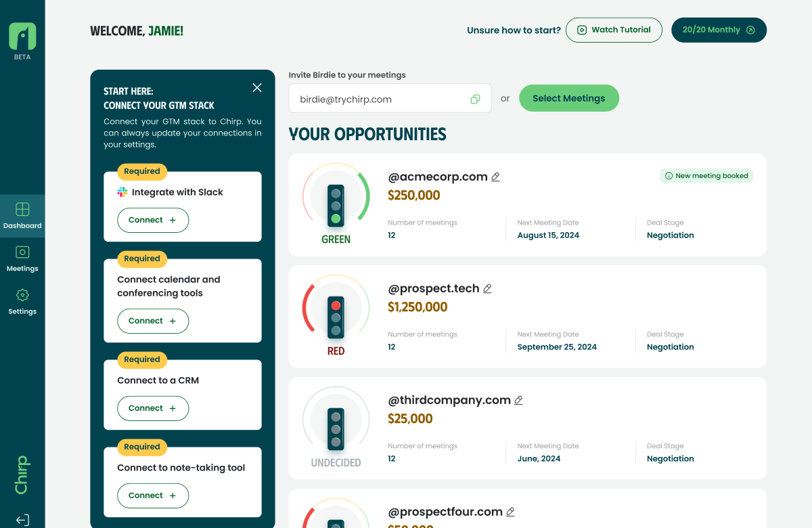This screenshot has width=812, height=528.
Task: Click the logout icon at sidebar bottom
Action: coord(22,520)
